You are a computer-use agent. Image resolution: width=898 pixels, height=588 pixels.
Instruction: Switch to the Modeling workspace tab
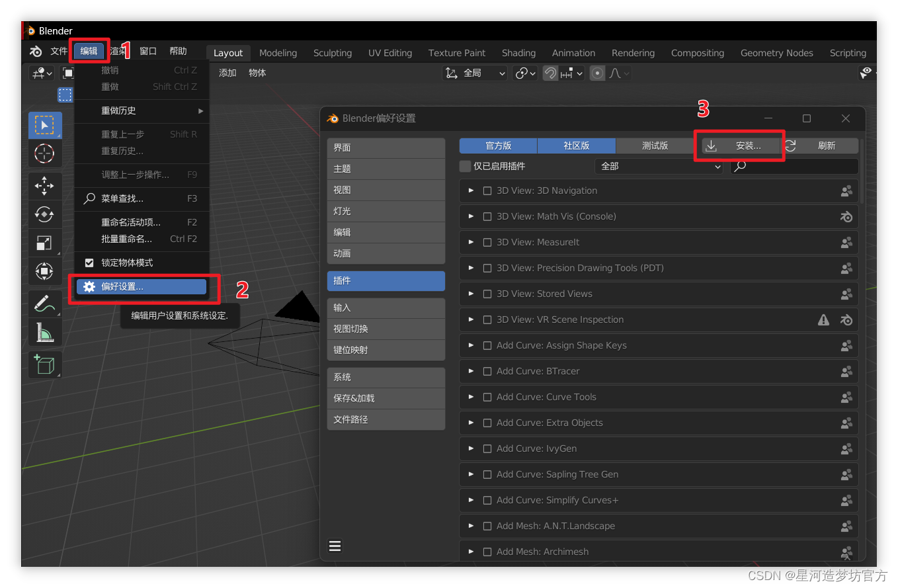pyautogui.click(x=278, y=53)
